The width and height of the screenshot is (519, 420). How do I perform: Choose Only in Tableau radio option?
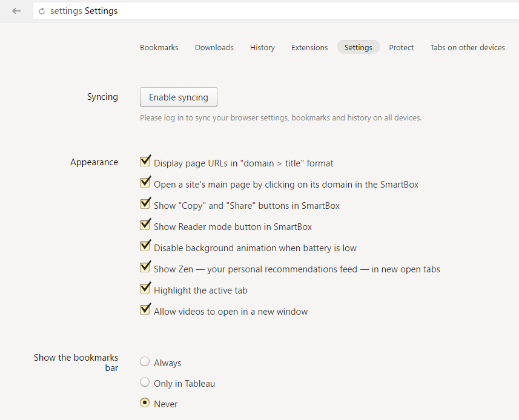coord(145,382)
